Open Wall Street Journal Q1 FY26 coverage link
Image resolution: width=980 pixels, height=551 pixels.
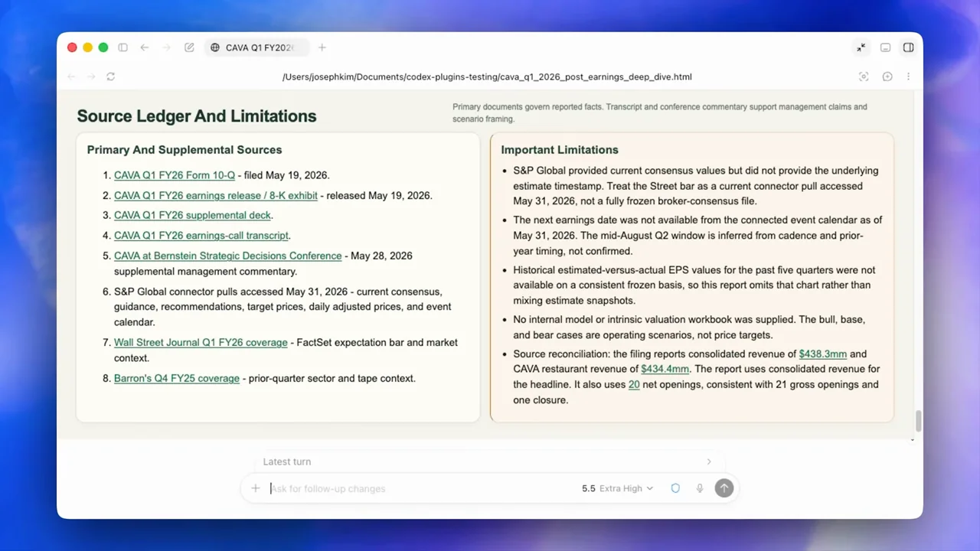pyautogui.click(x=201, y=342)
